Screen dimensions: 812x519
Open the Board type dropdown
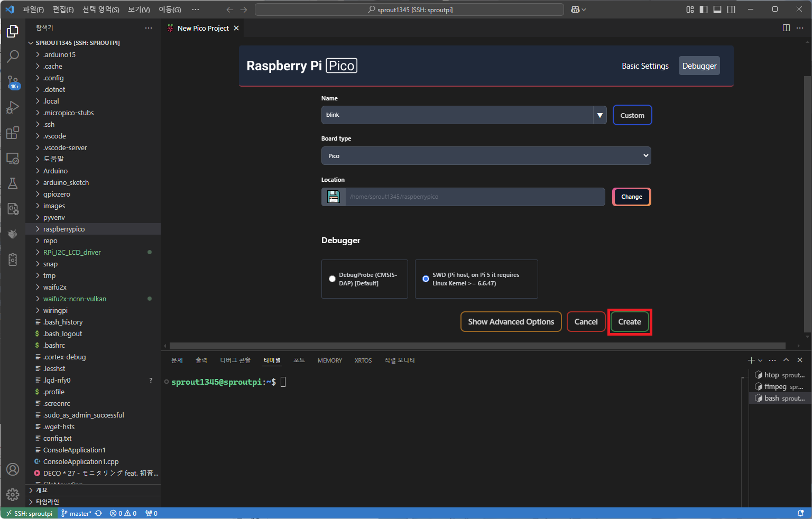click(486, 156)
